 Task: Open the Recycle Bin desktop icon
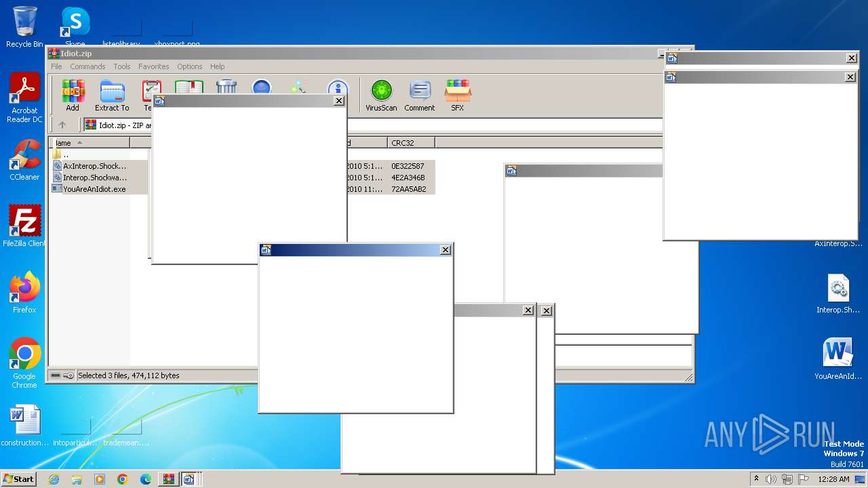(x=24, y=27)
